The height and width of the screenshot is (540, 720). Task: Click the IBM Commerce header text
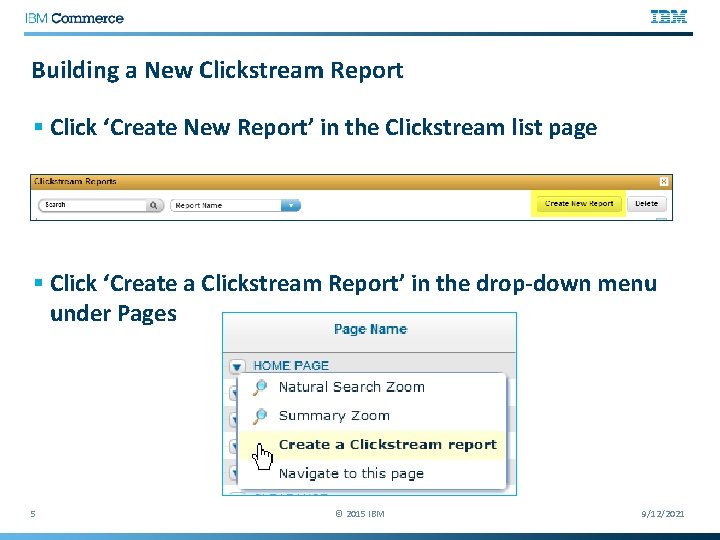[x=74, y=18]
